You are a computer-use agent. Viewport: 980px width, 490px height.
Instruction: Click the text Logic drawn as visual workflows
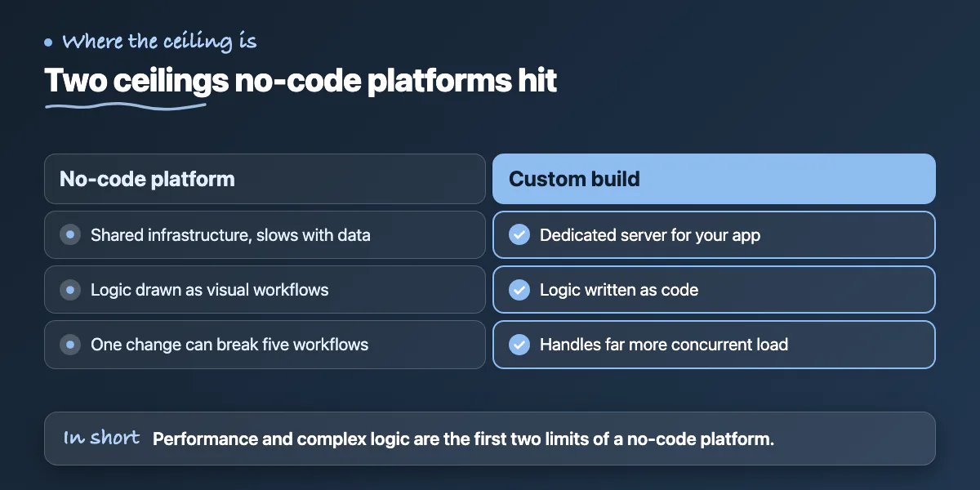coord(210,290)
